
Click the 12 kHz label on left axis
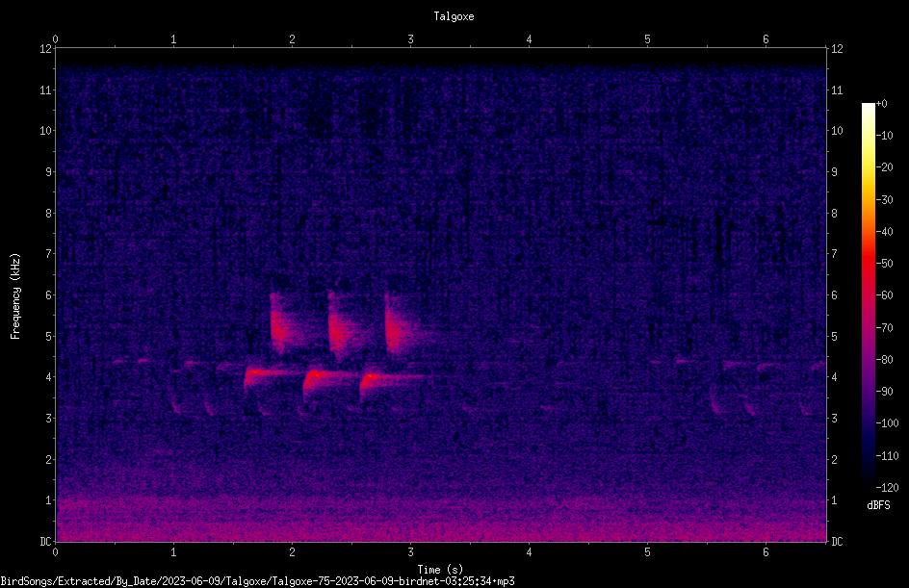coord(46,49)
